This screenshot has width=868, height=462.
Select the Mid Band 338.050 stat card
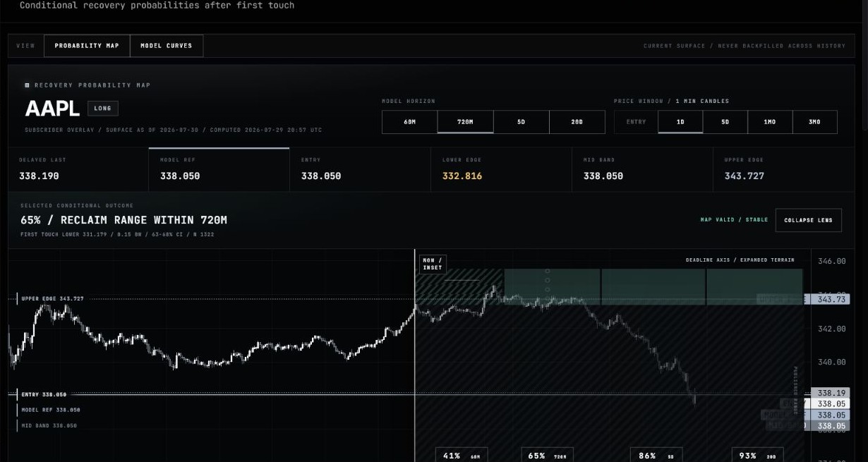tap(642, 169)
